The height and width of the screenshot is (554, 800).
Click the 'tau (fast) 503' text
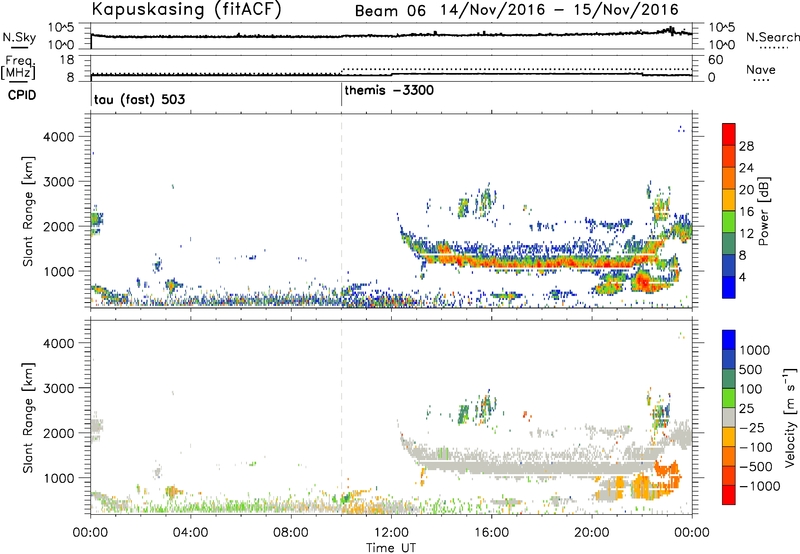[x=139, y=99]
